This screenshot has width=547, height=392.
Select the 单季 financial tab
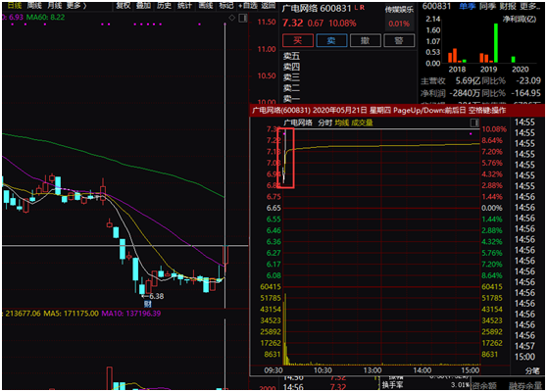(x=468, y=6)
